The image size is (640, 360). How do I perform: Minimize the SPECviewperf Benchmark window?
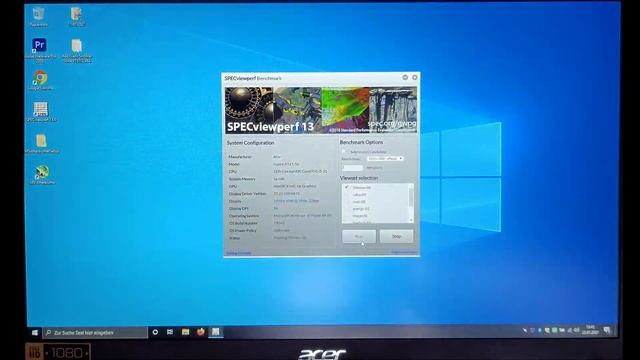(405, 77)
